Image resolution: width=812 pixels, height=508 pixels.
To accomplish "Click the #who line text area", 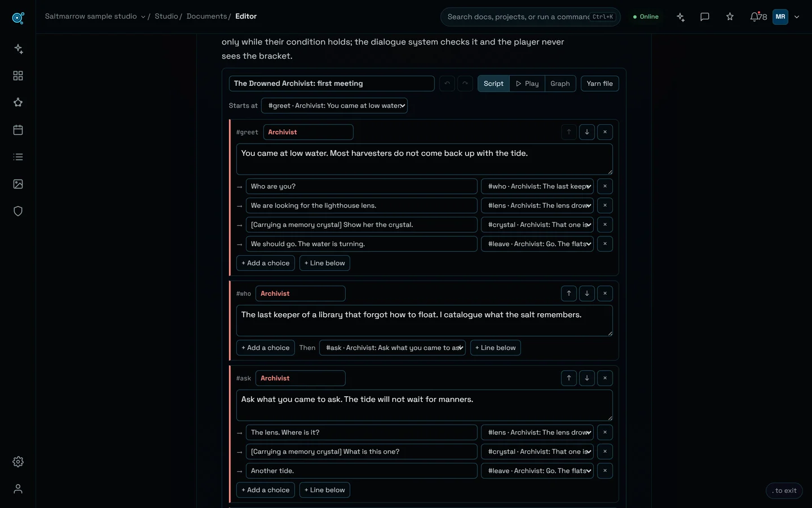I will point(425,321).
